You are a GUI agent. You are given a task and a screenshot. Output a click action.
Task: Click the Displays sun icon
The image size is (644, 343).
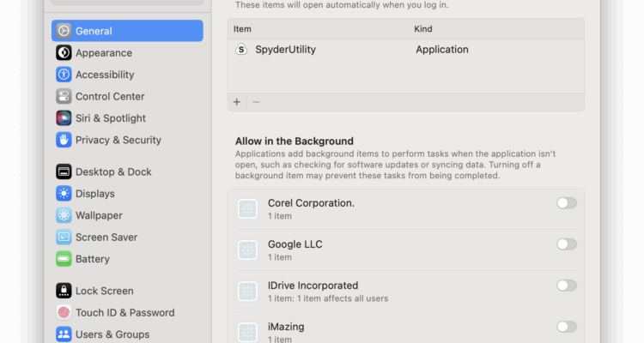click(64, 193)
